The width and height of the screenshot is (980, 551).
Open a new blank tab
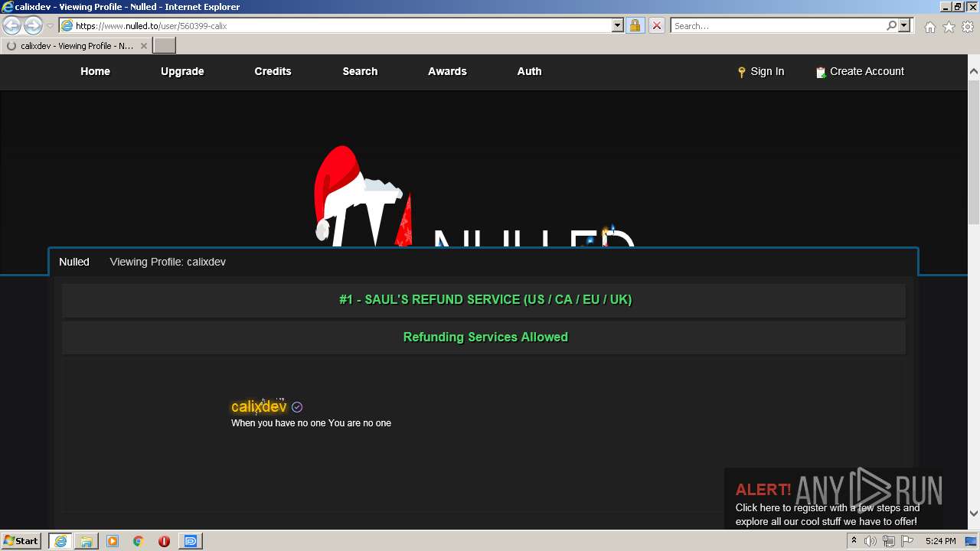coord(165,46)
